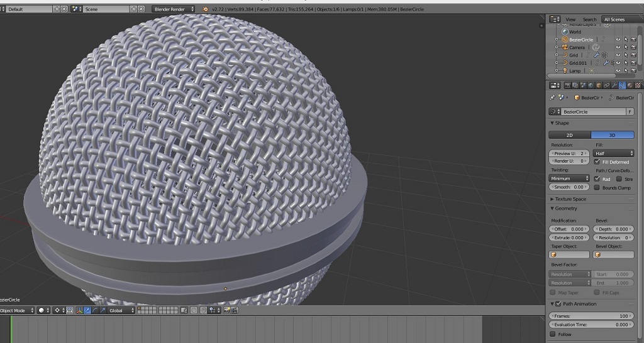Open the Modifiers wrench properties tab
644x343 pixels.
click(x=614, y=85)
